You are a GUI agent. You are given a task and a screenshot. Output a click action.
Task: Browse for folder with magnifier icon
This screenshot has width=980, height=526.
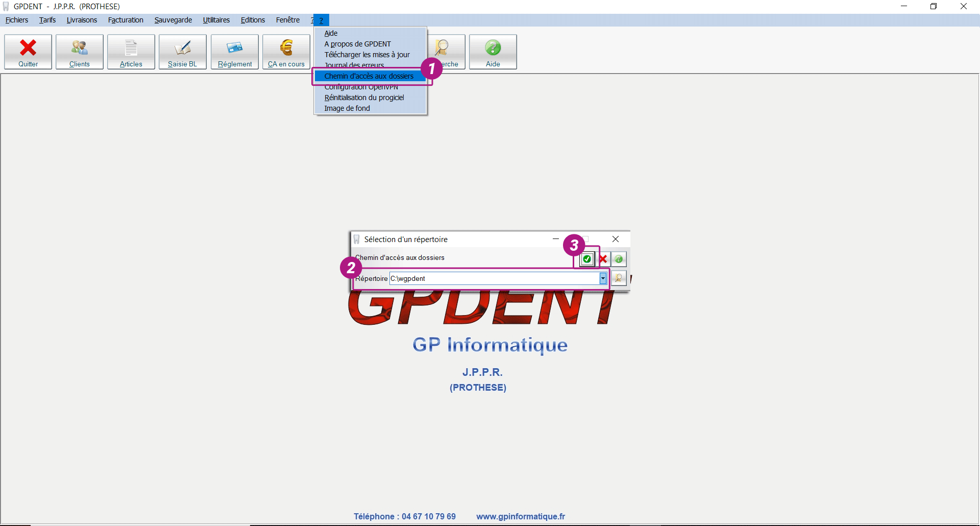coord(619,278)
